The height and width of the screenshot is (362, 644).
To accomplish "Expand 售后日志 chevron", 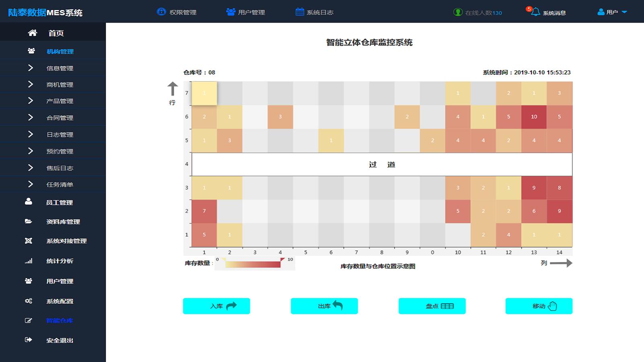I will click(31, 167).
